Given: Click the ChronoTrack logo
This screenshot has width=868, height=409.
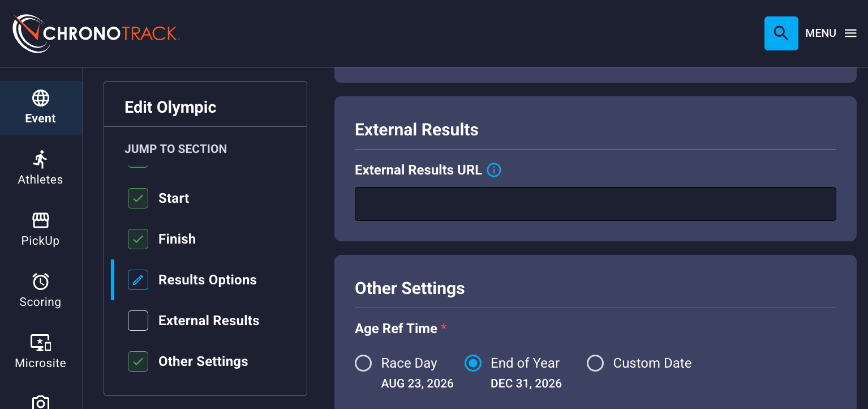Looking at the screenshot, I should [96, 33].
